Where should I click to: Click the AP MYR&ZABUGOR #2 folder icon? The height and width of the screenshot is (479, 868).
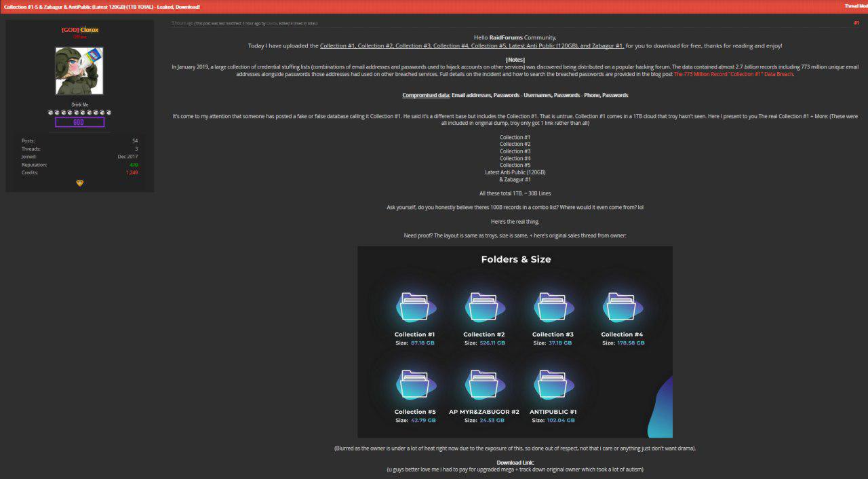[484, 384]
